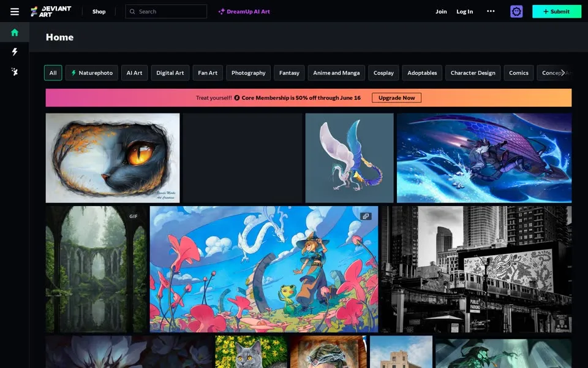Click the search magnifier icon
The height and width of the screenshot is (368, 588).
[x=132, y=12]
